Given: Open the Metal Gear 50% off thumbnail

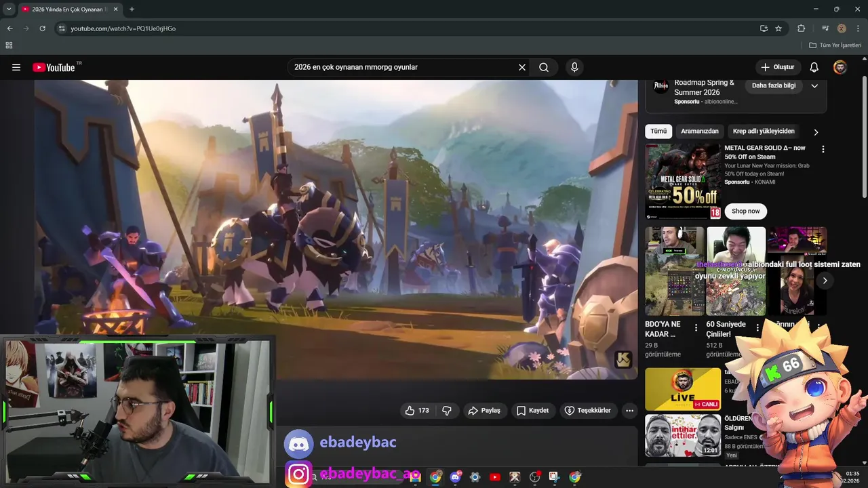Looking at the screenshot, I should tap(683, 181).
